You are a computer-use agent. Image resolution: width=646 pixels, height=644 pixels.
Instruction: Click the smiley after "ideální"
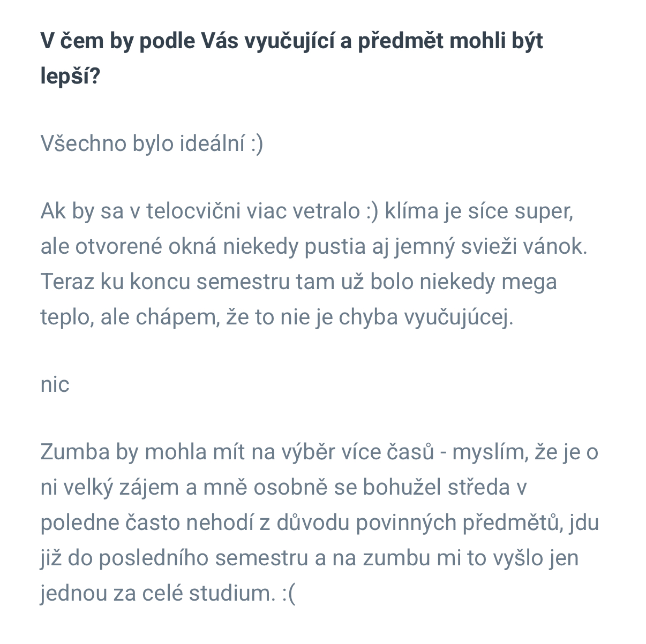click(257, 143)
